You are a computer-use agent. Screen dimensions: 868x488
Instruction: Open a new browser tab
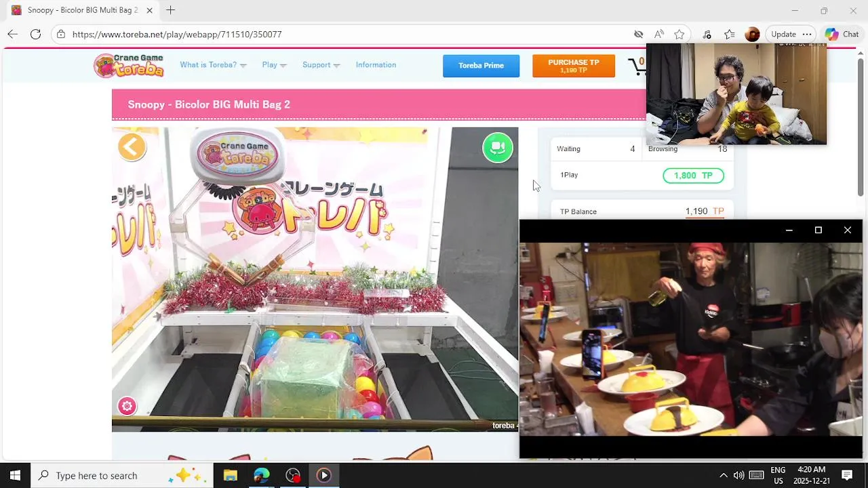pos(170,10)
